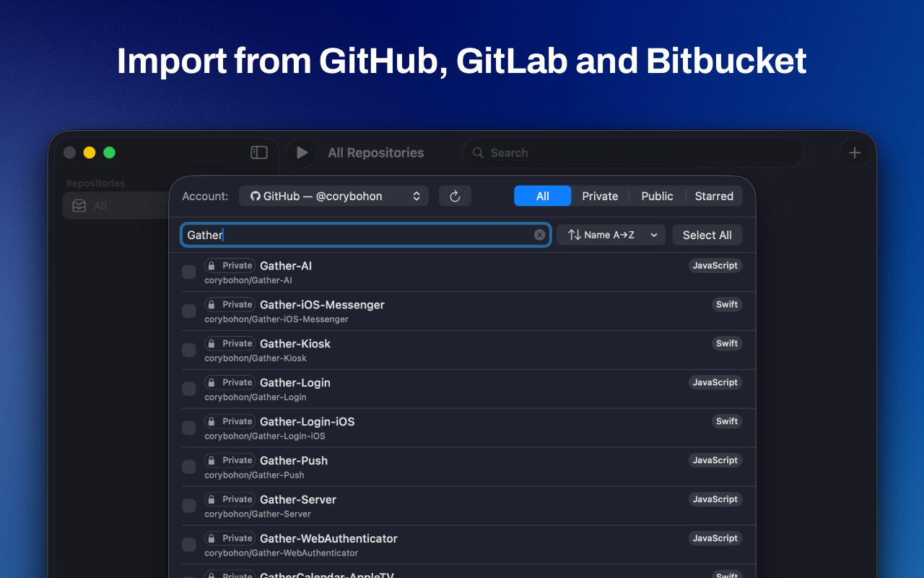
Task: Switch to the Starred filter tab
Action: [714, 196]
